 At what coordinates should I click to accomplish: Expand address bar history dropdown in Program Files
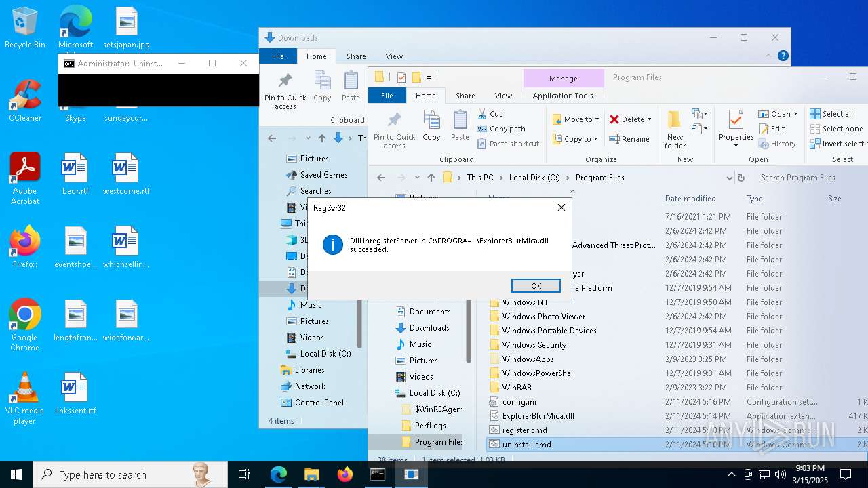729,178
